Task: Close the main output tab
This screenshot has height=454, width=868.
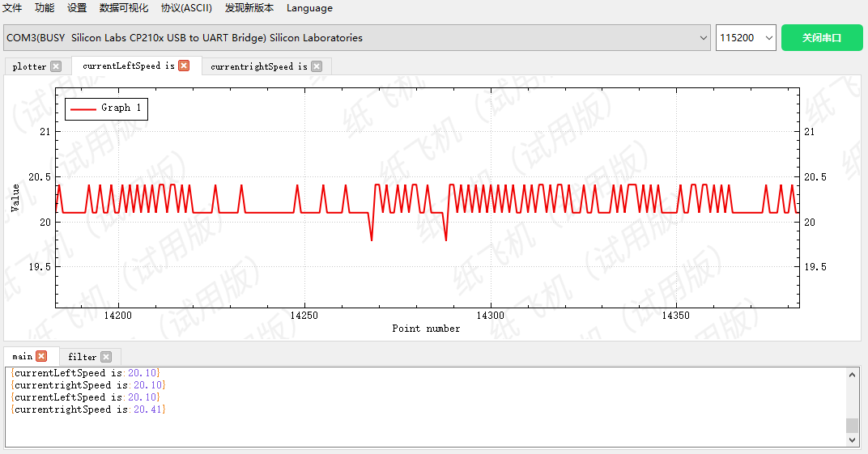Action: [41, 356]
